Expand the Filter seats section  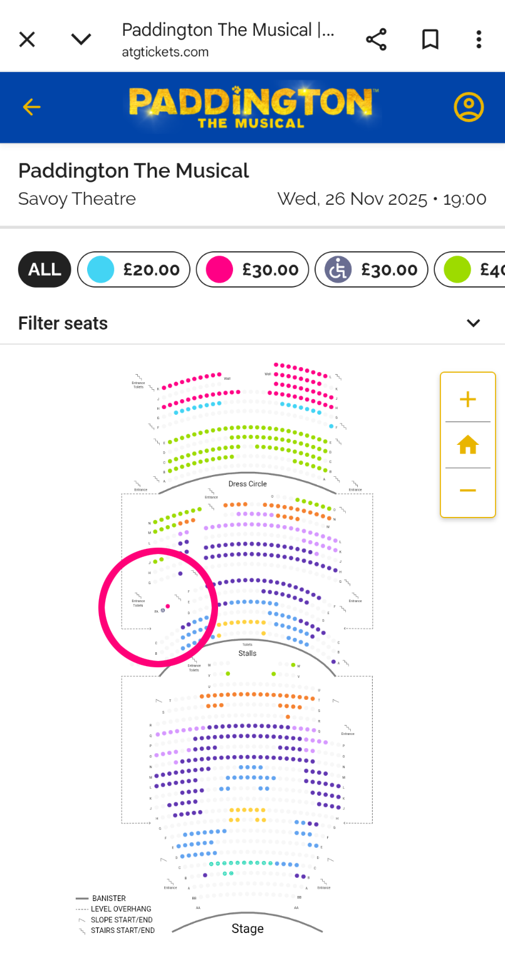[x=63, y=323]
